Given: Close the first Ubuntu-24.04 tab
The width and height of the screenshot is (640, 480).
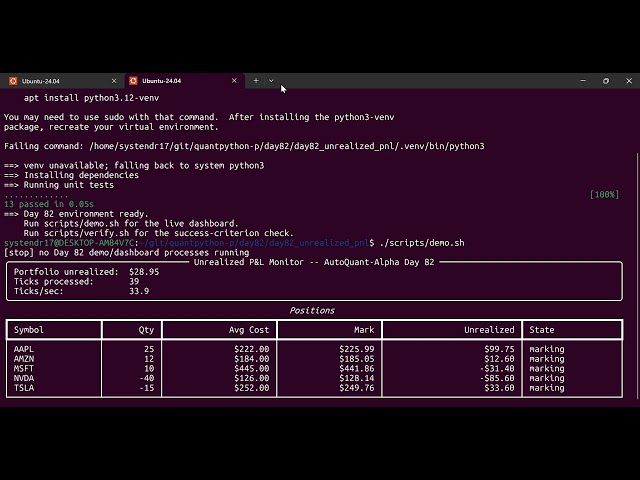Looking at the screenshot, I should (x=114, y=81).
